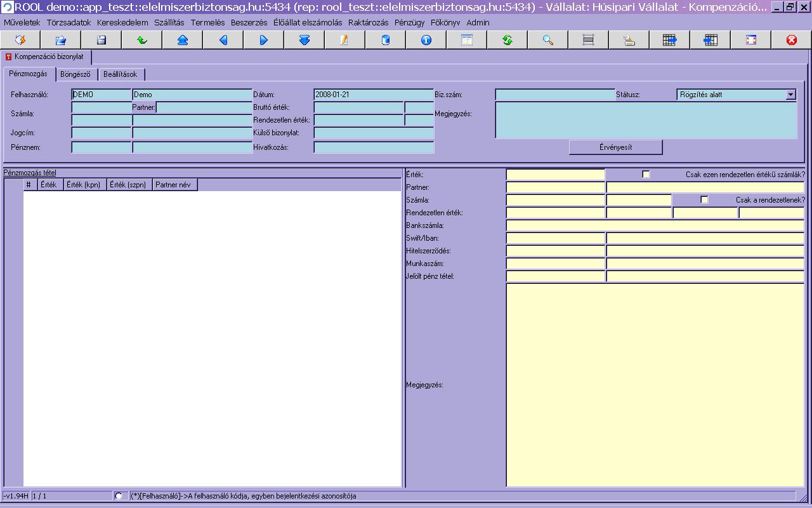Viewport: 812px width, 508px height.
Task: Click the red X icon in the toolbar
Action: (791, 40)
